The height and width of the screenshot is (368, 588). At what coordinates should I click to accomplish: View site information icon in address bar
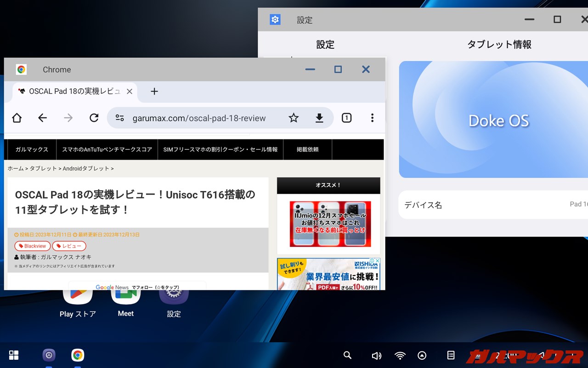tap(120, 118)
